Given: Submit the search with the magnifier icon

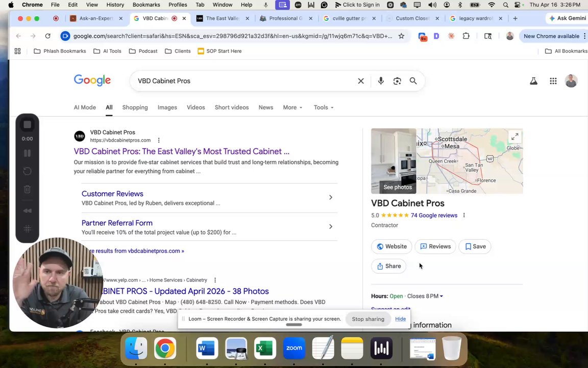Looking at the screenshot, I should tap(413, 81).
